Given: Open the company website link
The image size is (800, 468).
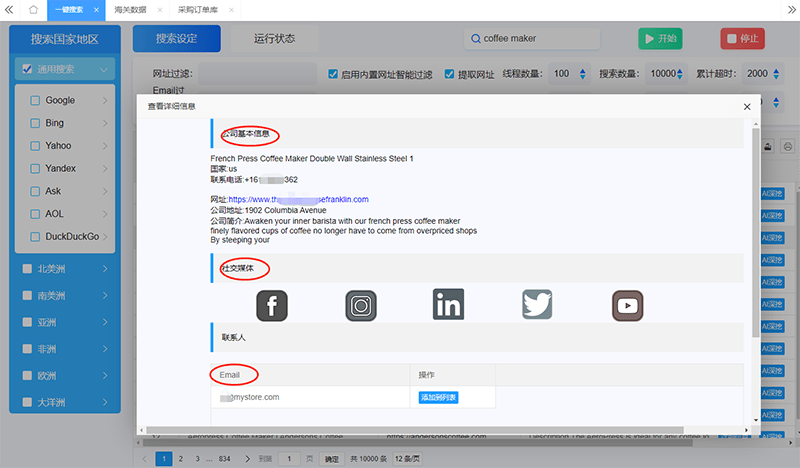Looking at the screenshot, I should click(x=298, y=200).
